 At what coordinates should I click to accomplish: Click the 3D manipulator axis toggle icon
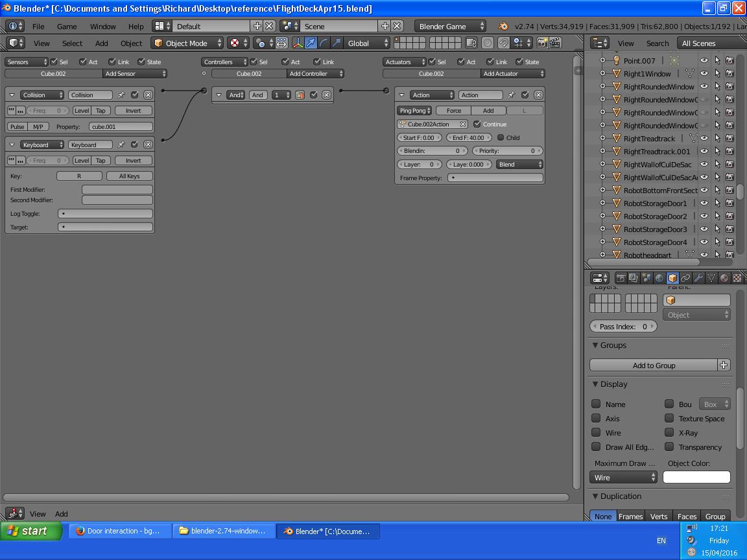pos(298,43)
